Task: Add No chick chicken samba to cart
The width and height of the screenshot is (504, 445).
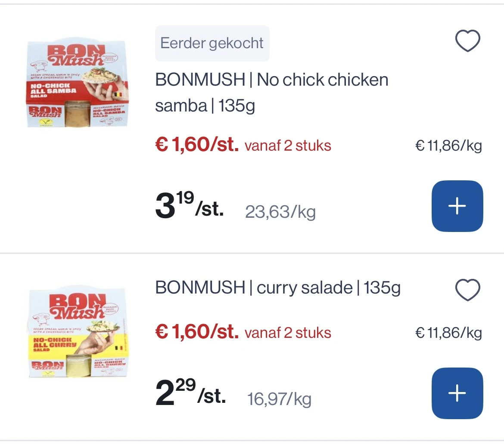Action: [x=457, y=206]
